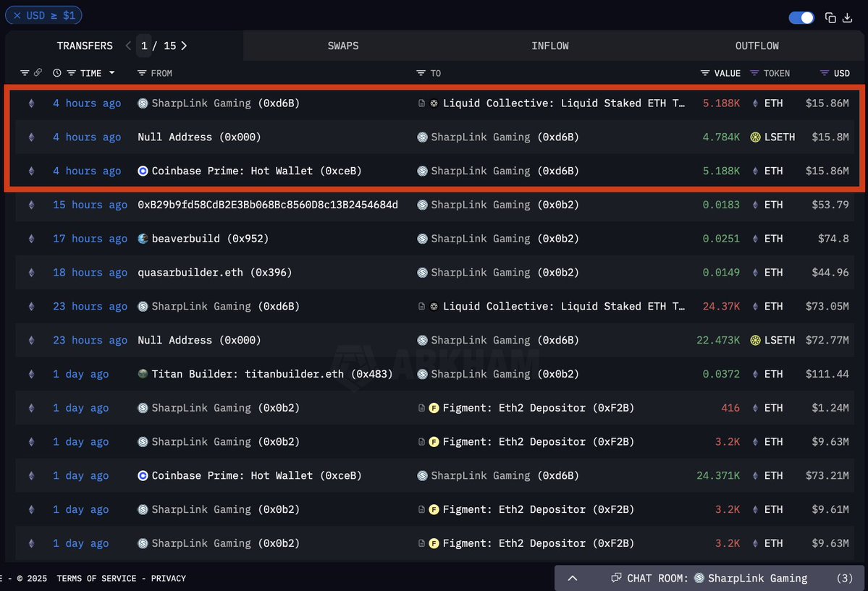Image resolution: width=868 pixels, height=591 pixels.
Task: Click the chain link icon in header
Action: [x=38, y=73]
